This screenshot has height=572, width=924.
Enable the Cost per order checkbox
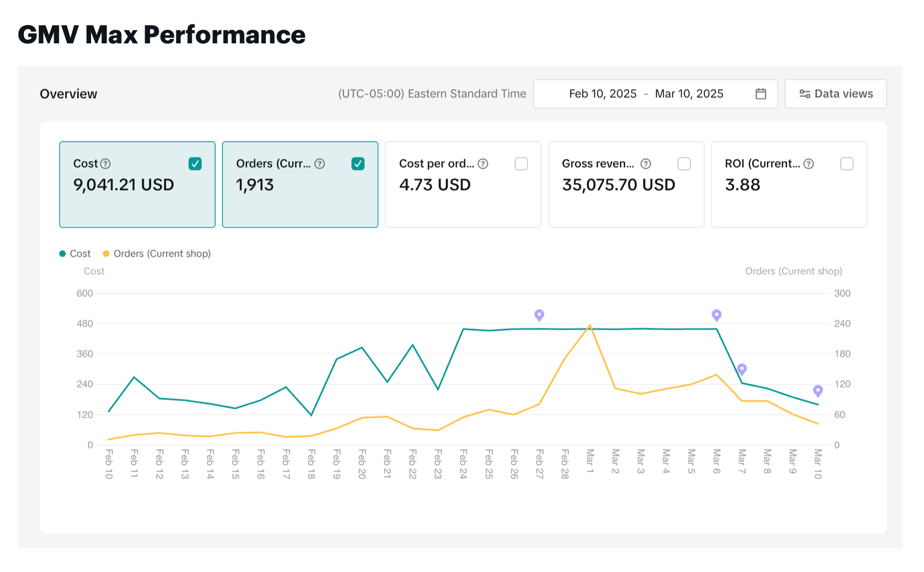coord(521,164)
